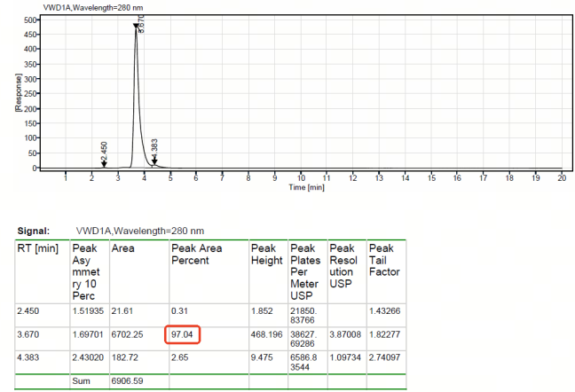Click asymmetry value 2.43020
Viewport: 575px width, 392px height.
click(88, 357)
